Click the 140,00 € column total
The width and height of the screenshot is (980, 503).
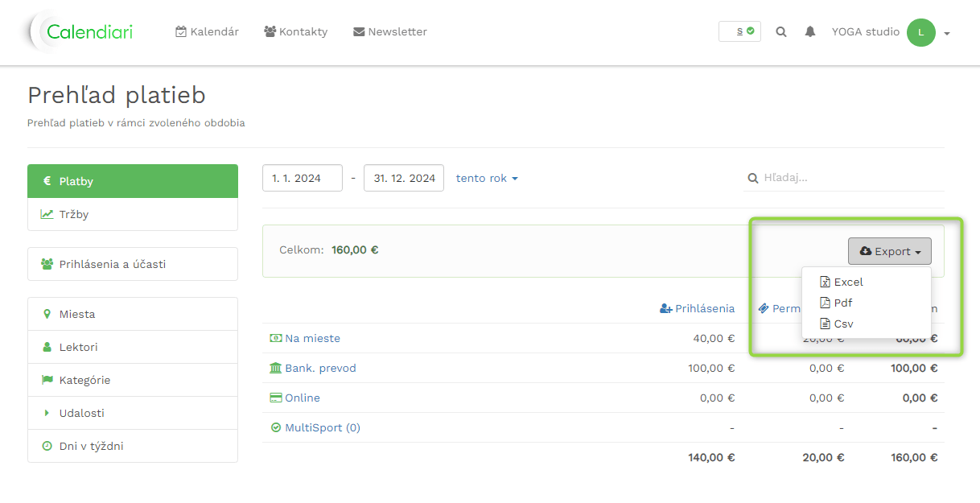coord(711,457)
